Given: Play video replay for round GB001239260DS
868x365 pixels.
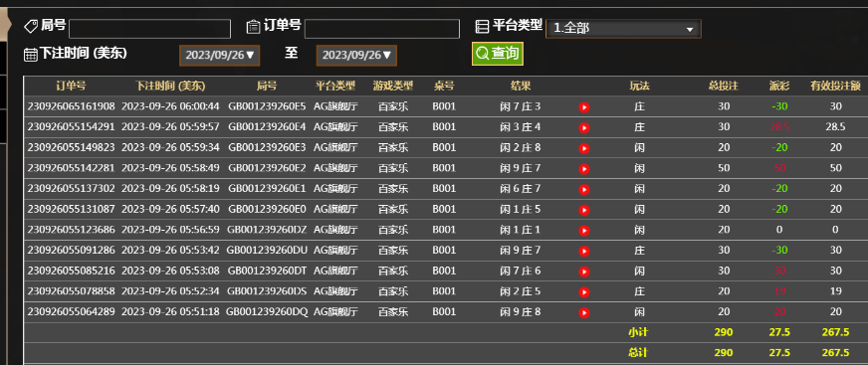Looking at the screenshot, I should point(583,292).
